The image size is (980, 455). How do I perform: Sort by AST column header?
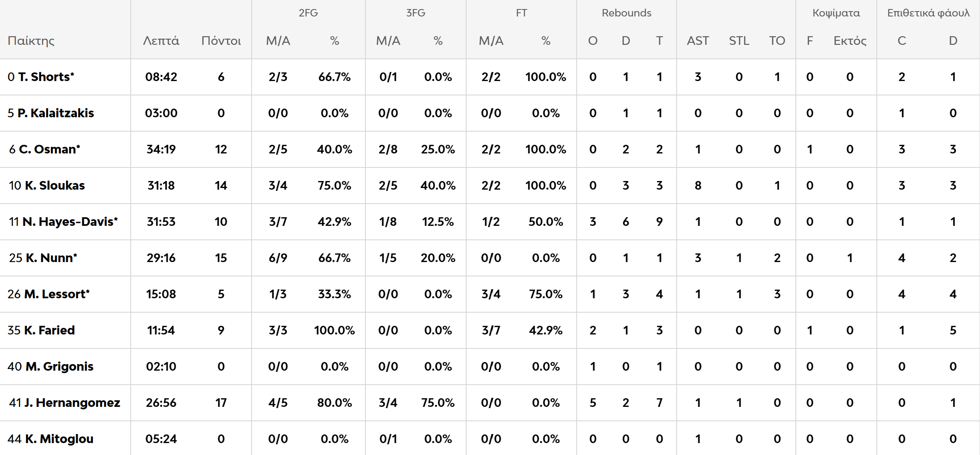698,41
